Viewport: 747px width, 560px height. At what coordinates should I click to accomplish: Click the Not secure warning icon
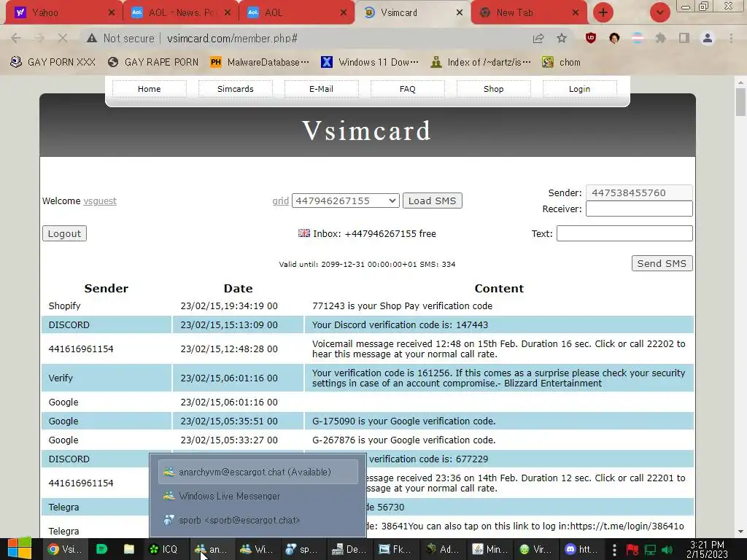[x=92, y=38]
